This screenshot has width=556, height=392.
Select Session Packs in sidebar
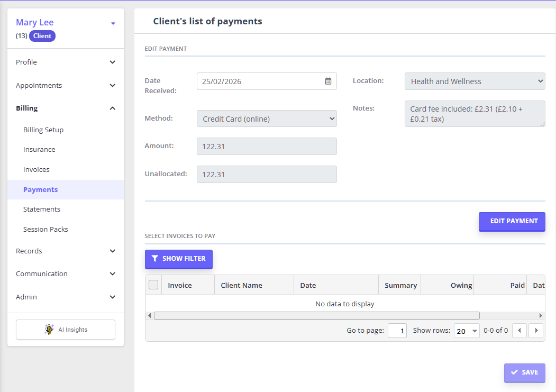(45, 230)
